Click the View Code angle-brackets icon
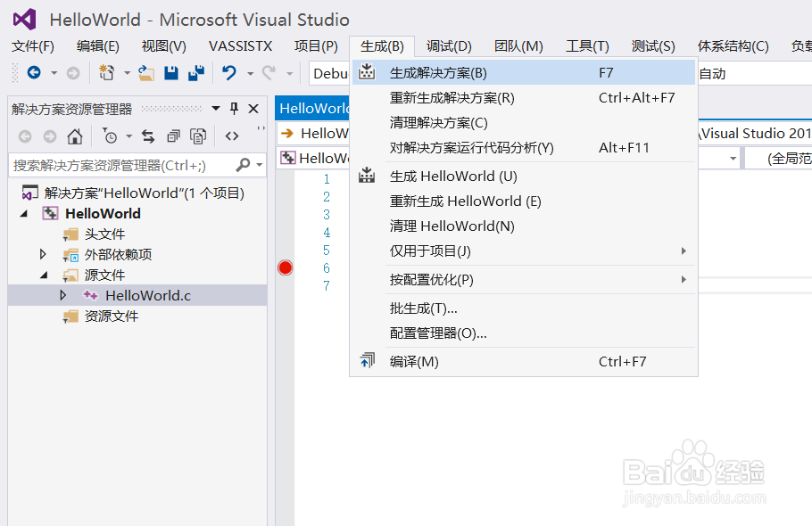812x526 pixels. click(232, 136)
